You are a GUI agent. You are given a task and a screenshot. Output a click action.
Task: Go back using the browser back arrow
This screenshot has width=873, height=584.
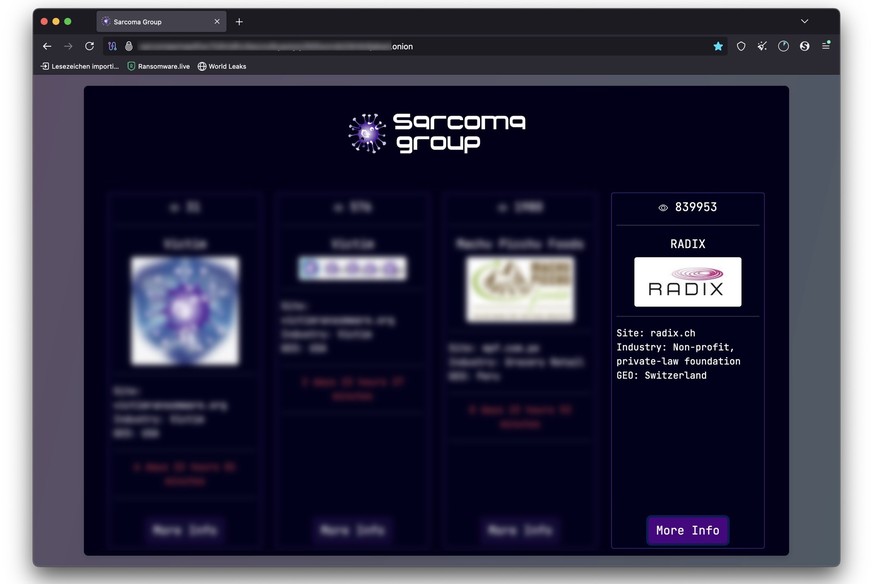[x=47, y=46]
